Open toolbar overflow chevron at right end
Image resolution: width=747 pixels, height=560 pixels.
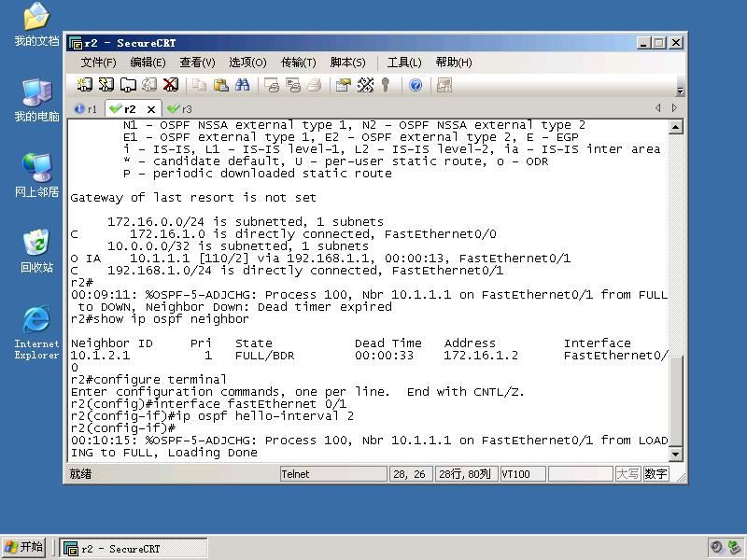[681, 91]
